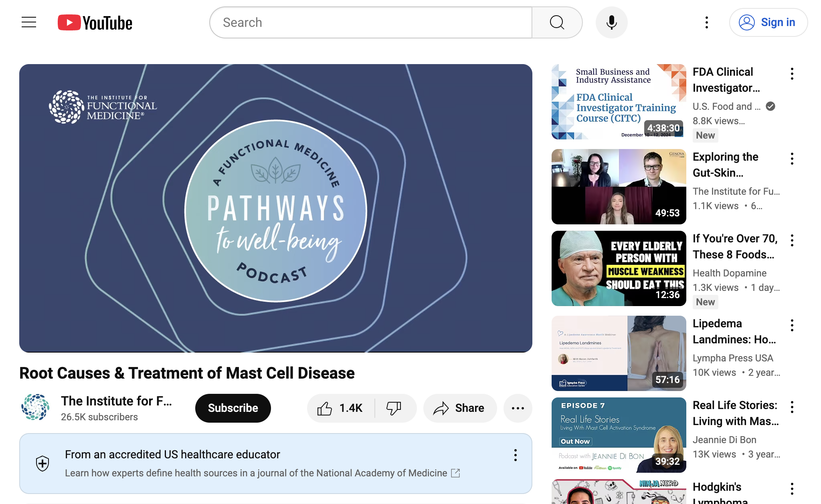Click The Institute for Fu... in sidebar

point(736,191)
